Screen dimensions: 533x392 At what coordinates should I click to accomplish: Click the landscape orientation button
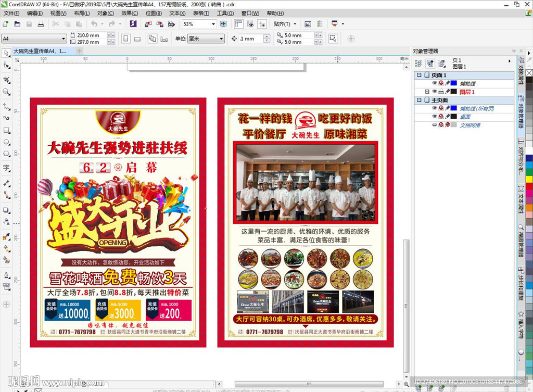[x=137, y=39]
